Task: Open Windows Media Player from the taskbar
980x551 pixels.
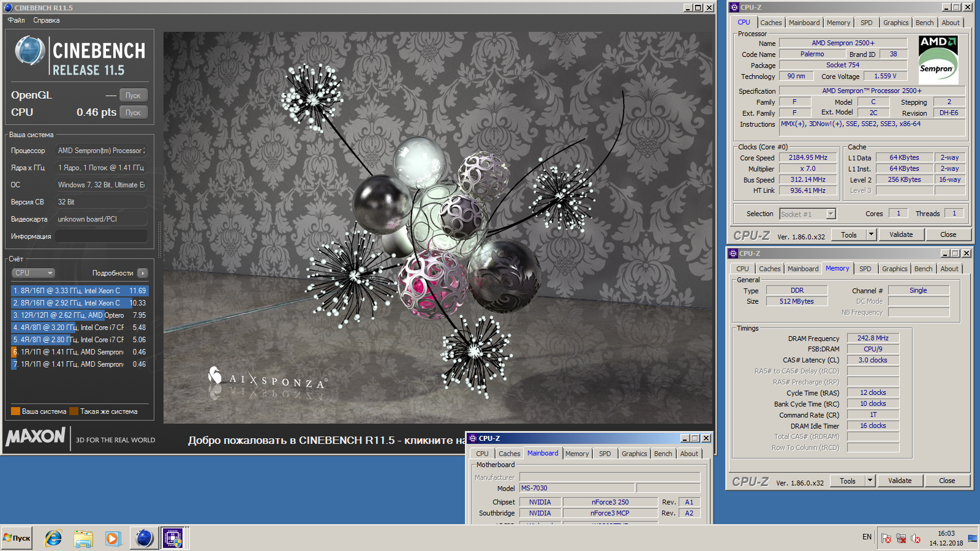Action: click(113, 539)
